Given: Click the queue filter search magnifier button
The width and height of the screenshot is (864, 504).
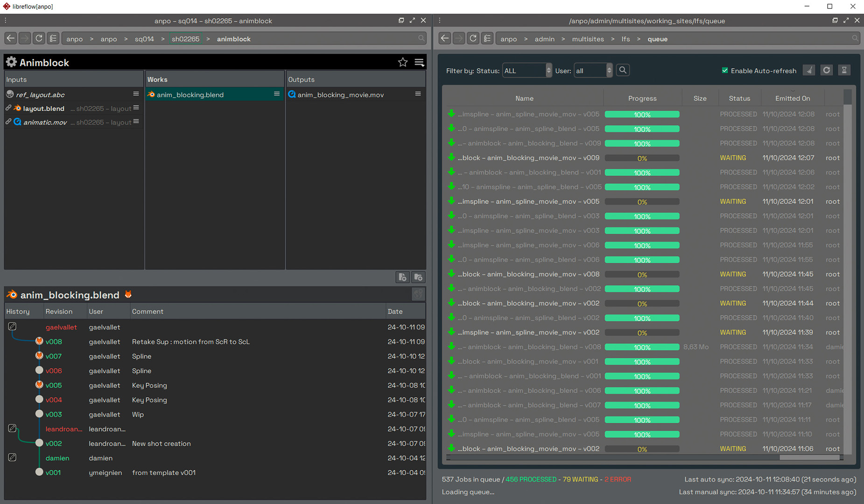Looking at the screenshot, I should coord(623,70).
